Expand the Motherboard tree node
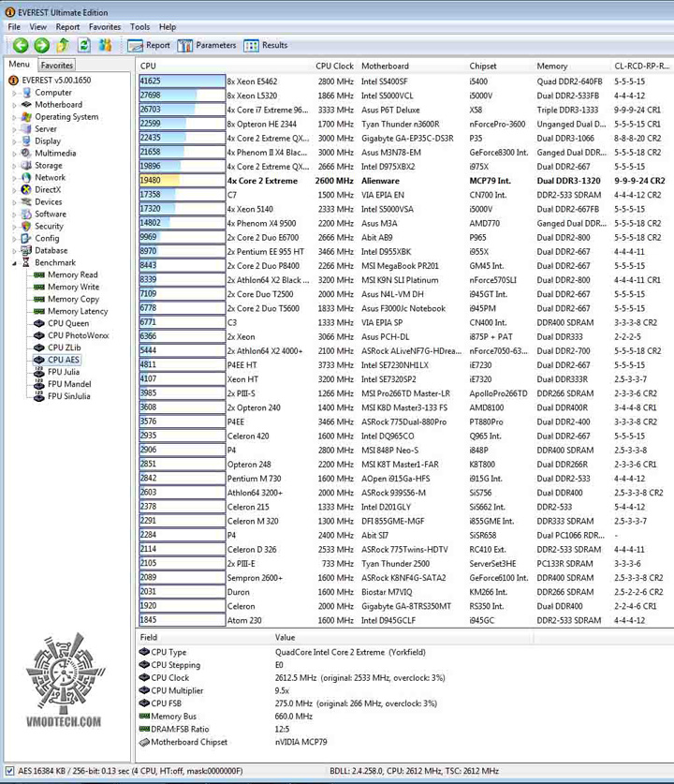The image size is (674, 784). tap(14, 105)
